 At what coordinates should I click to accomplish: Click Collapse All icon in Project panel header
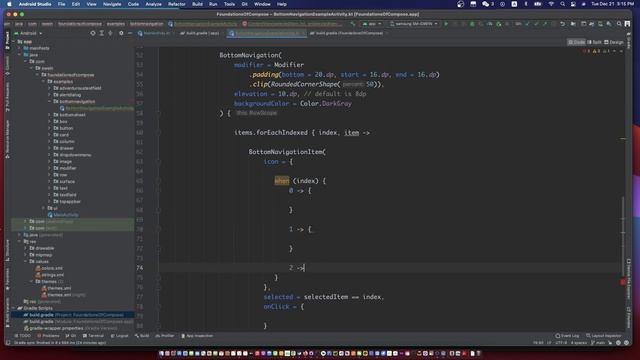pyautogui.click(x=110, y=33)
